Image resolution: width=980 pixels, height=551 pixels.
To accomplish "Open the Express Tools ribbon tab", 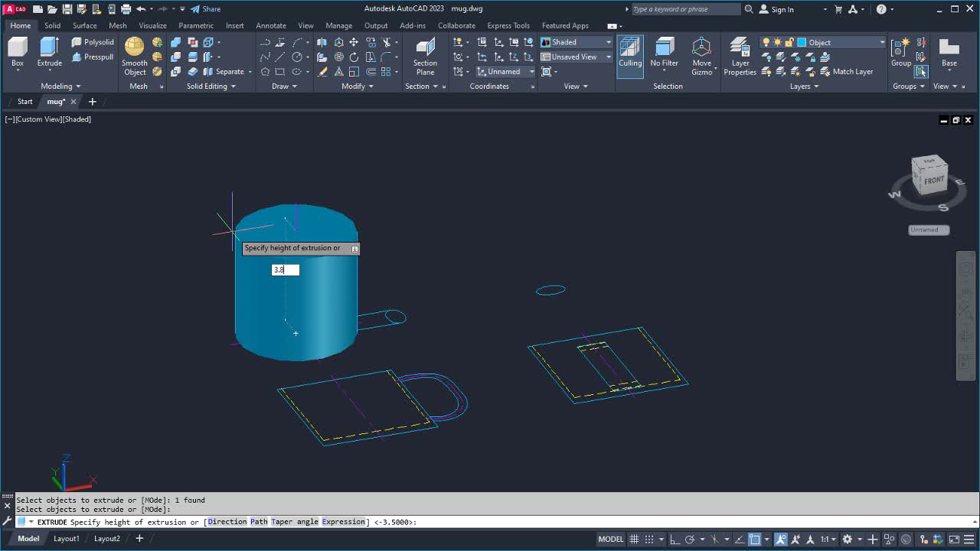I will pyautogui.click(x=508, y=25).
